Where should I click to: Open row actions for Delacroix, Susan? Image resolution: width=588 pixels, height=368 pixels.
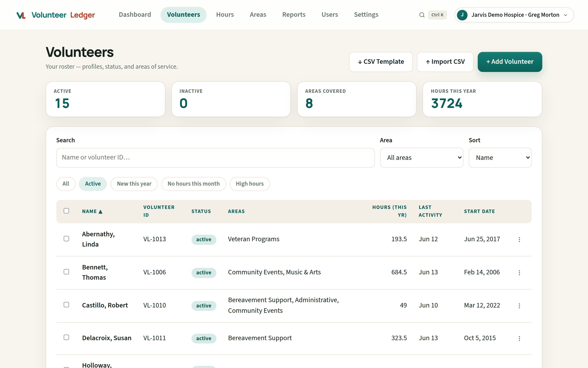tap(519, 339)
